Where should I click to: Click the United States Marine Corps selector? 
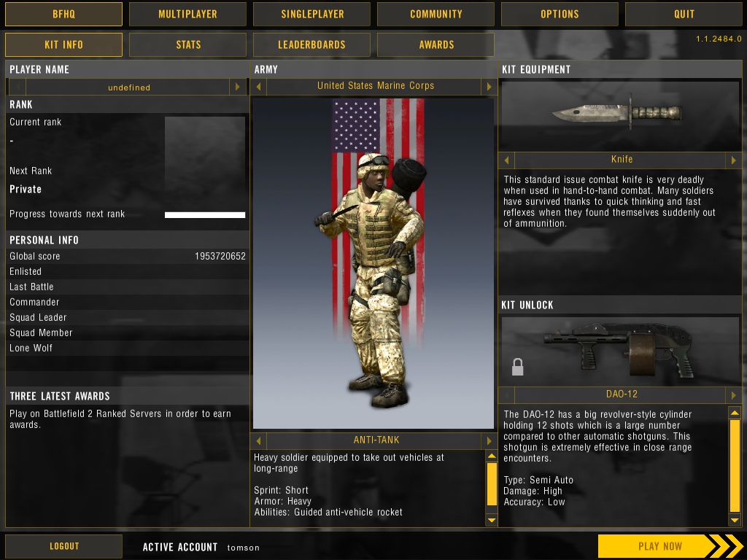[375, 86]
